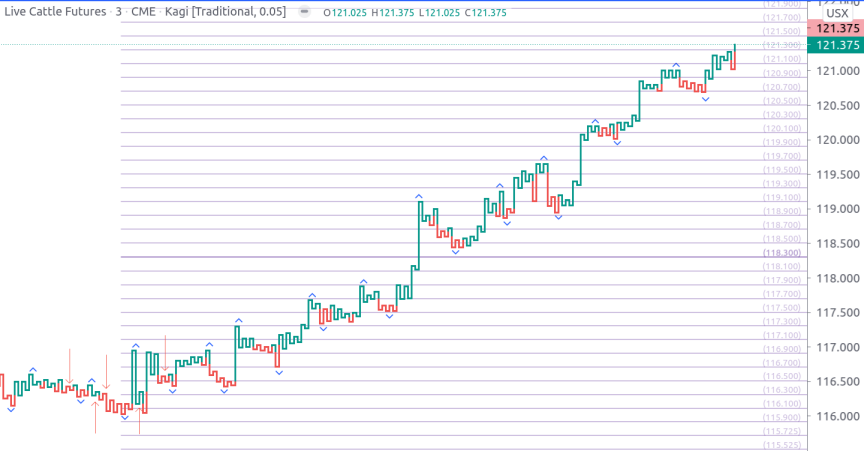Select the (116.500) horizontal line label
864x451 pixels.
click(782, 376)
